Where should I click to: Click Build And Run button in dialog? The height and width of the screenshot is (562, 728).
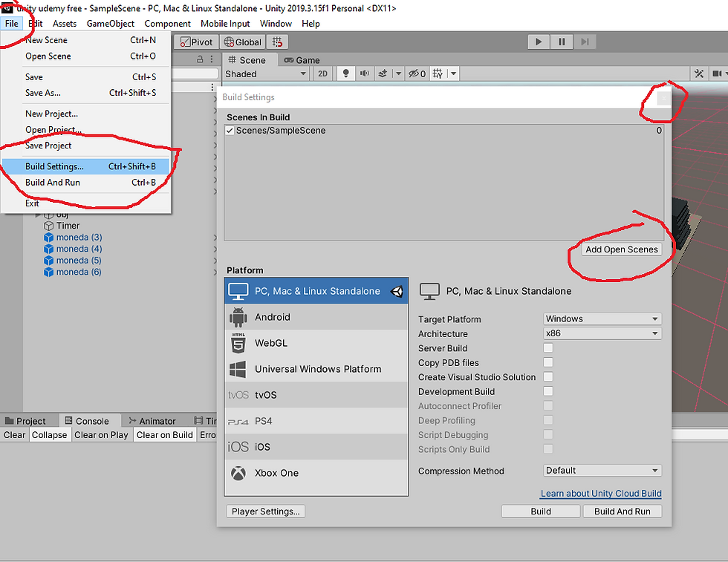click(x=623, y=512)
